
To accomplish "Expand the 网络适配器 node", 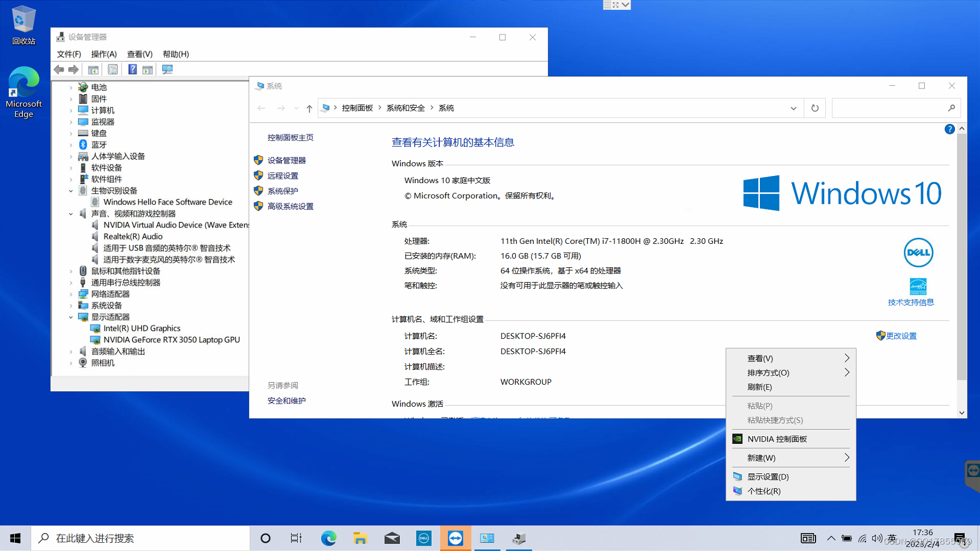I will click(71, 294).
